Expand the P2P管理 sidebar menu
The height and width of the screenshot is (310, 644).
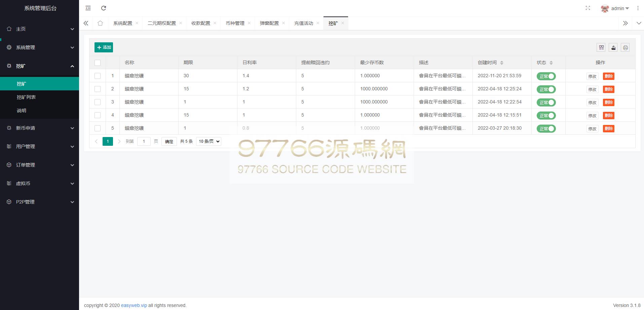tap(39, 202)
